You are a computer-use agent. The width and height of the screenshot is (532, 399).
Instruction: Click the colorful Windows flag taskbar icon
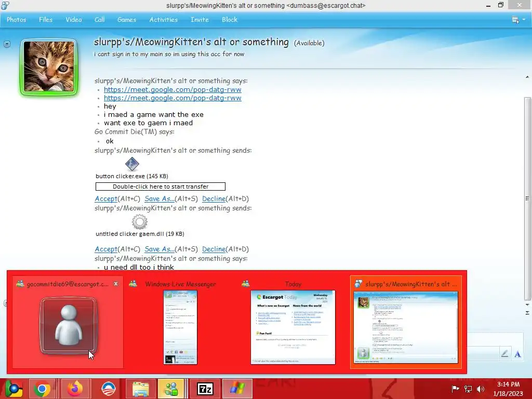point(237,389)
